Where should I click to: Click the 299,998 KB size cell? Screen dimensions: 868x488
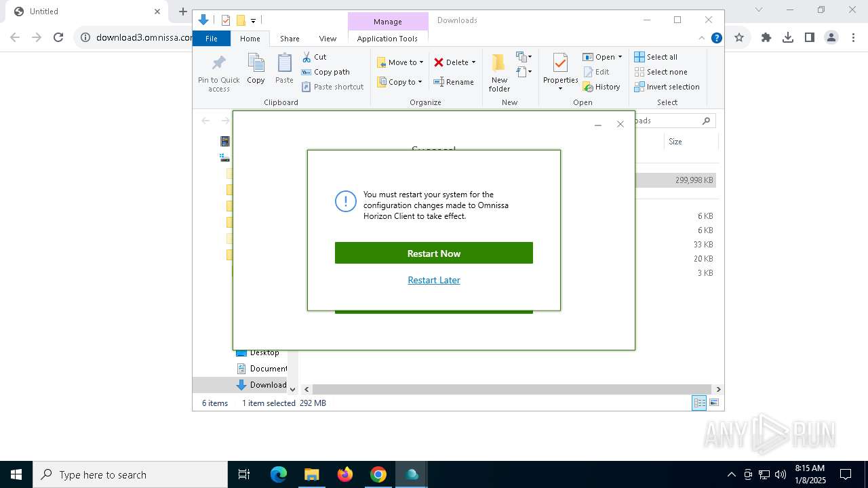pyautogui.click(x=694, y=180)
